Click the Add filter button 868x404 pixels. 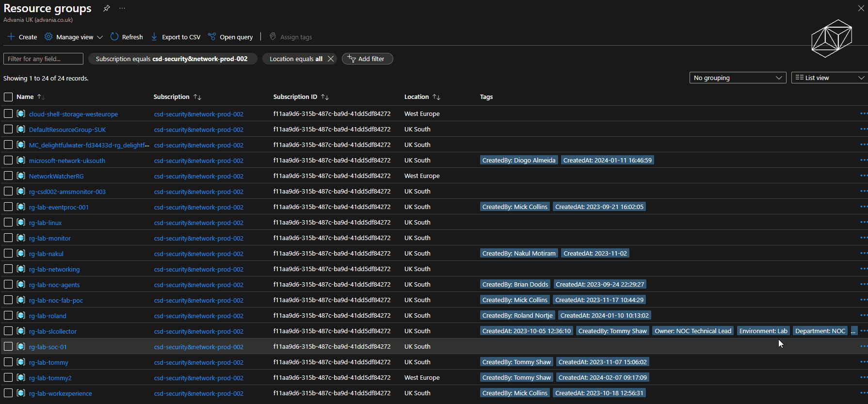click(367, 59)
